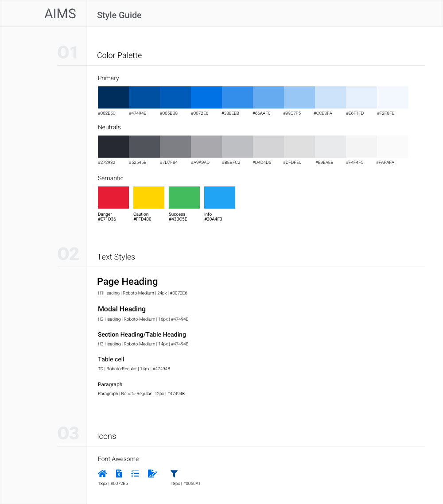Click the green Success swatch
This screenshot has width=443, height=504.
coord(184,197)
